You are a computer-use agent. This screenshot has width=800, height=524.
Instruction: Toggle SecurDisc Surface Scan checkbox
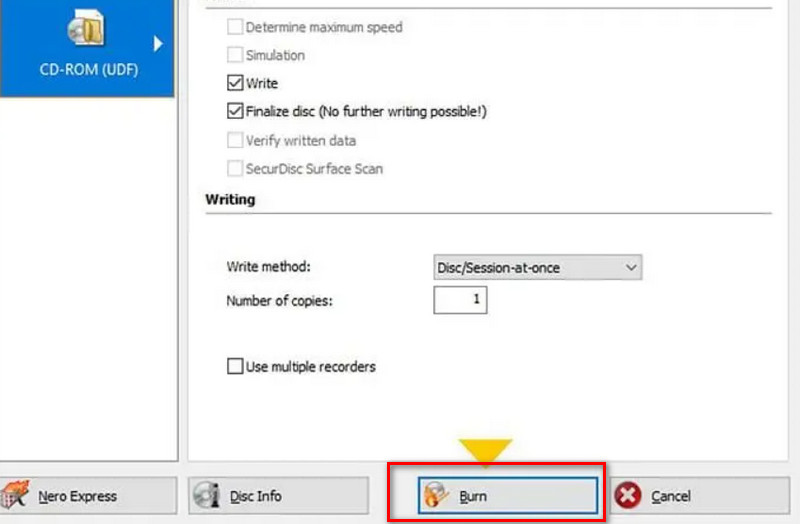(x=235, y=169)
